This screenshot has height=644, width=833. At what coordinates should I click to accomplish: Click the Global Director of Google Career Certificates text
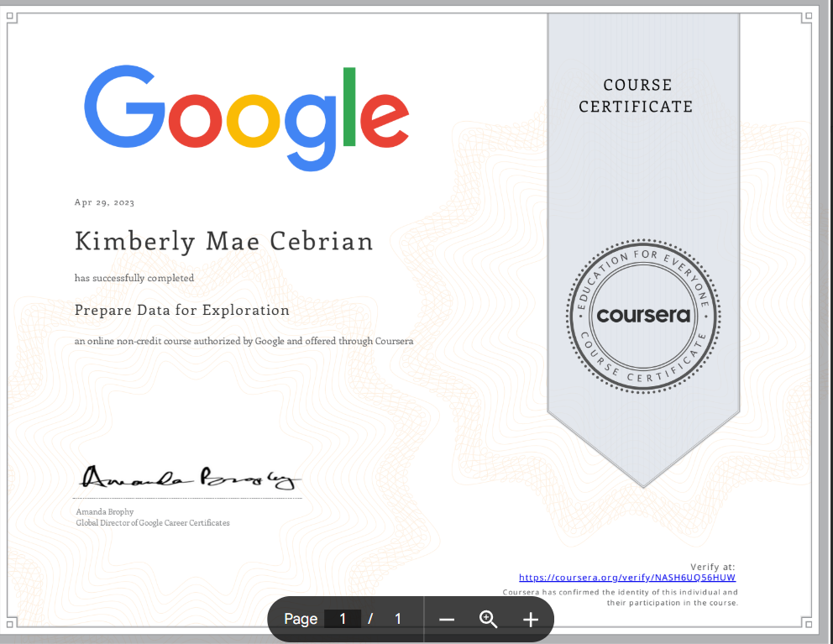(153, 523)
